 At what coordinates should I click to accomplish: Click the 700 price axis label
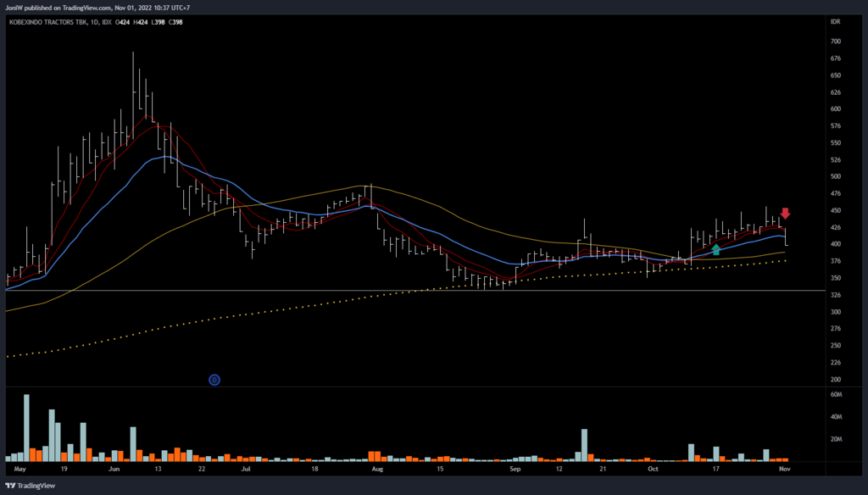click(836, 42)
